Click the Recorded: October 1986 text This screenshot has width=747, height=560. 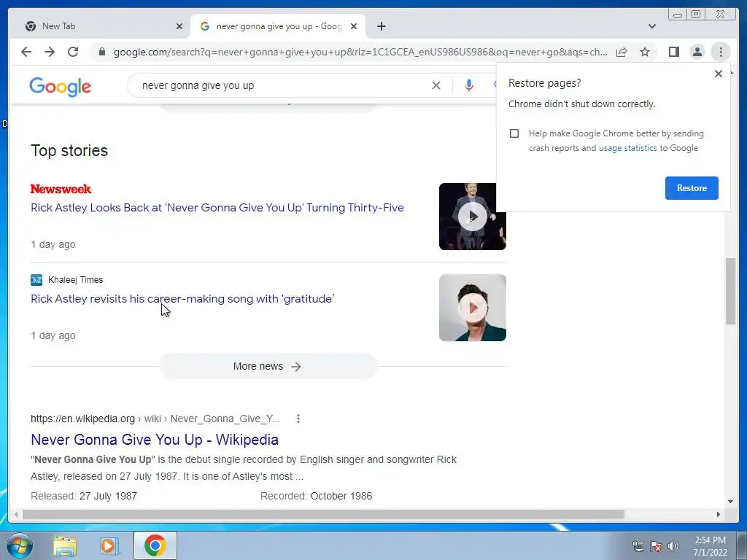317,496
